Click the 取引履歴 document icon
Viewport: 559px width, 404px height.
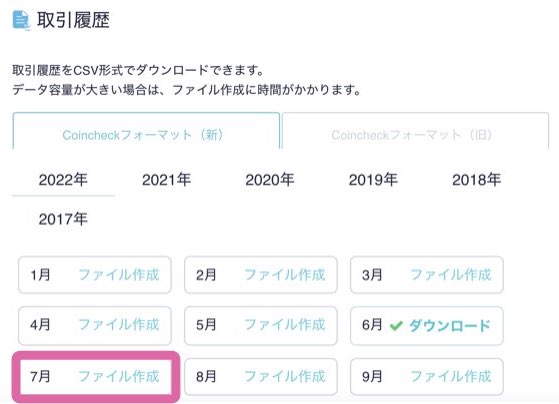pyautogui.click(x=21, y=20)
